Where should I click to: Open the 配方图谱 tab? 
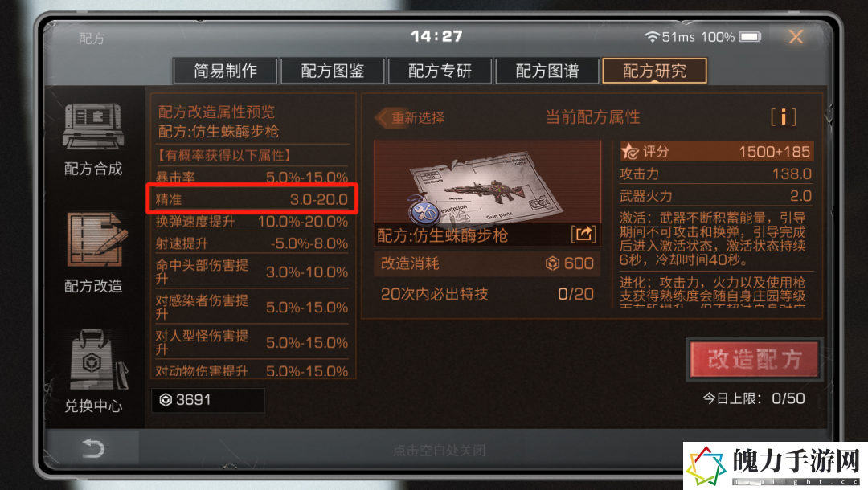547,71
